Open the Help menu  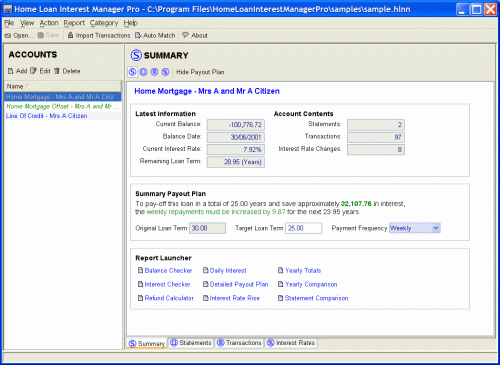pyautogui.click(x=130, y=23)
